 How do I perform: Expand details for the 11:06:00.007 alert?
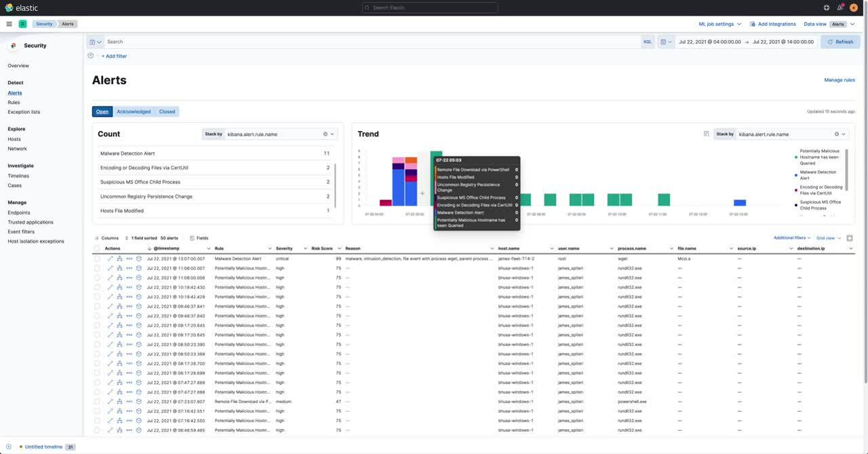pos(111,268)
